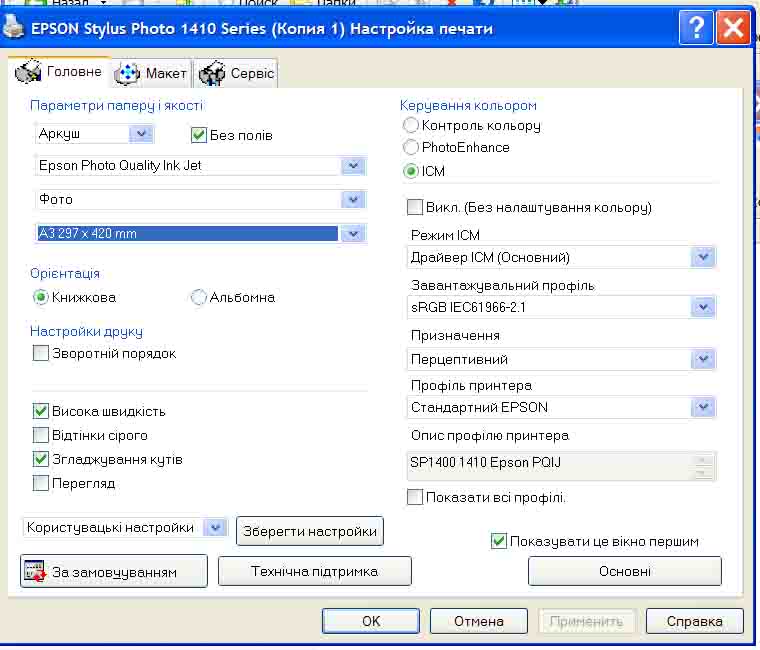Viewport: 760px width, 650px height.
Task: Enable Відтінки сірого checkbox
Action: (41, 435)
